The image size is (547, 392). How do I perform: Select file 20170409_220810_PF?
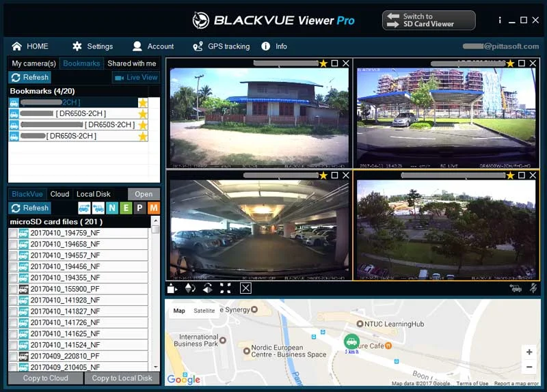[78, 356]
